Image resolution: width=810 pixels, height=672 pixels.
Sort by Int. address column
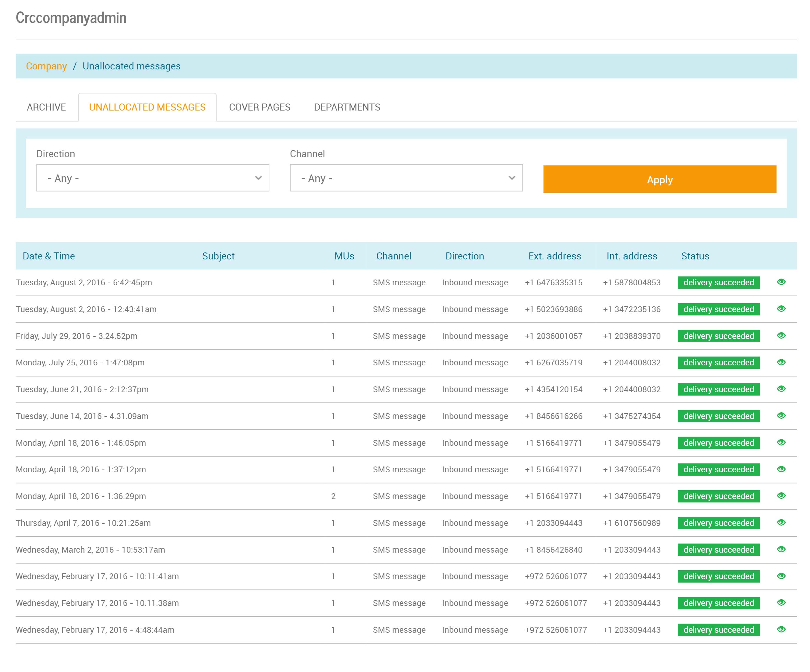coord(631,256)
